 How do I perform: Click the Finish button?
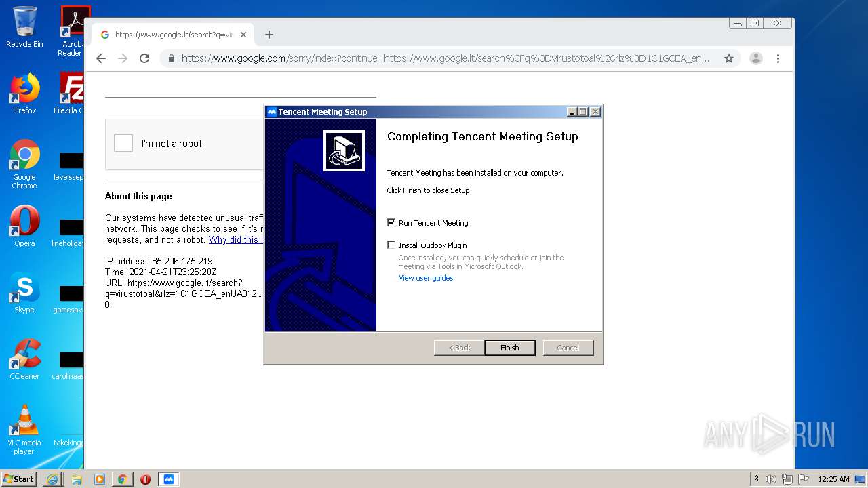click(510, 348)
